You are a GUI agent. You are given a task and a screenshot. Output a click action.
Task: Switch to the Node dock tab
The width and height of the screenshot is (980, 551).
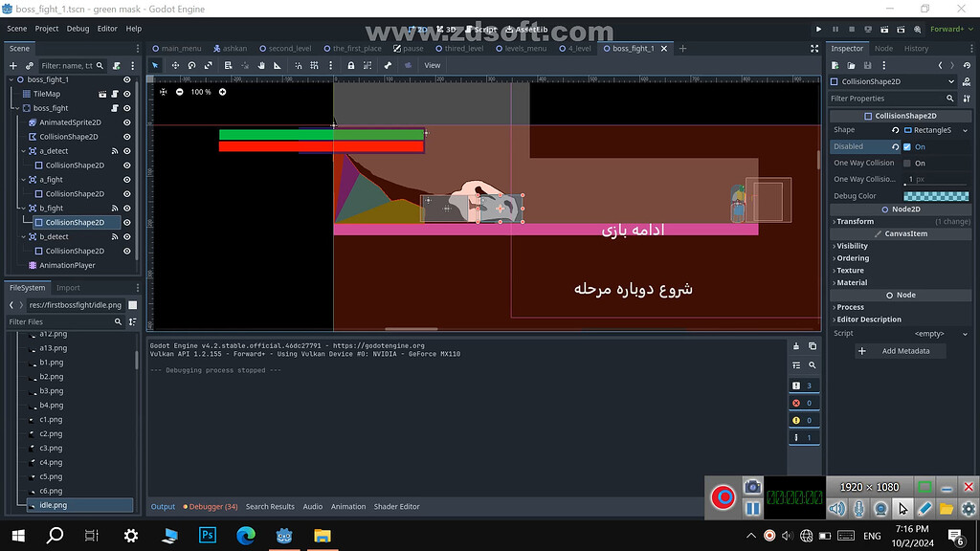click(883, 48)
